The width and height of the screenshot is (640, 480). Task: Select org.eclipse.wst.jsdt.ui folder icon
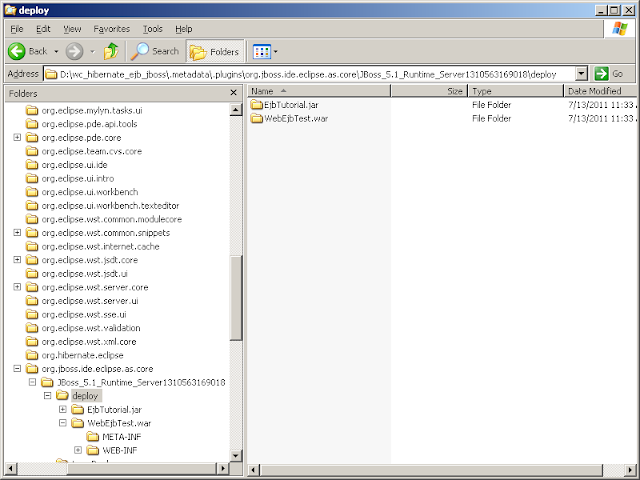(32, 273)
